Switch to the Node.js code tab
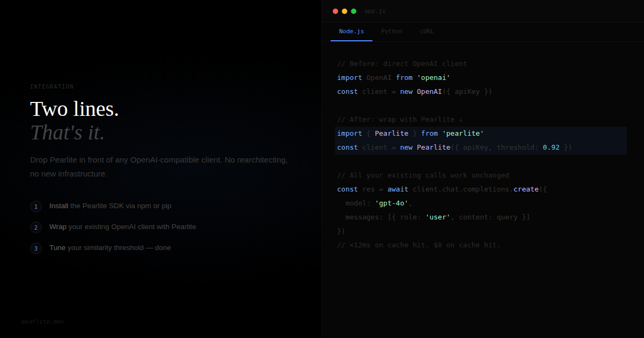This screenshot has width=644, height=338. [352, 32]
